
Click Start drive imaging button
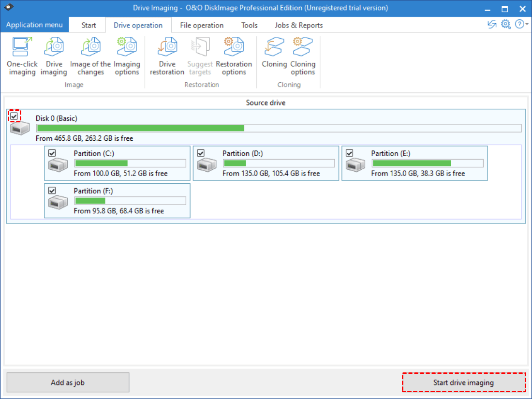pos(463,383)
